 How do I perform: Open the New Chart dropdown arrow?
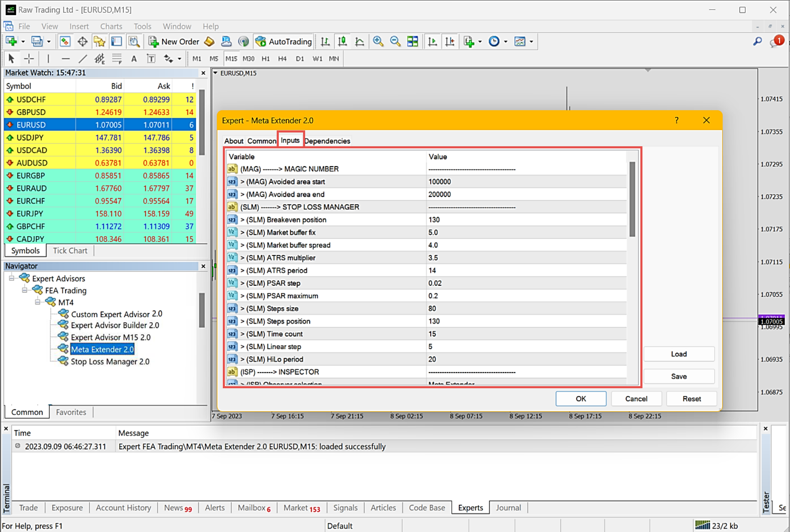23,41
